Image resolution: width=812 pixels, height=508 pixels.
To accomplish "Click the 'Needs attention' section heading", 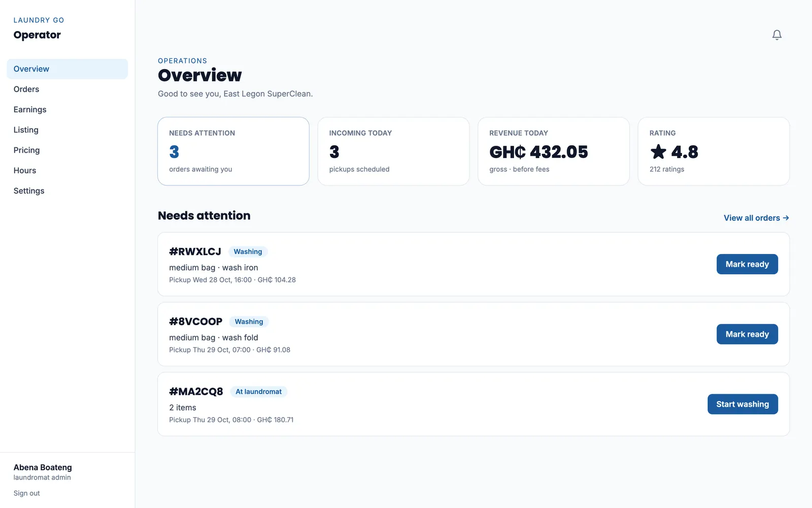I will click(204, 215).
